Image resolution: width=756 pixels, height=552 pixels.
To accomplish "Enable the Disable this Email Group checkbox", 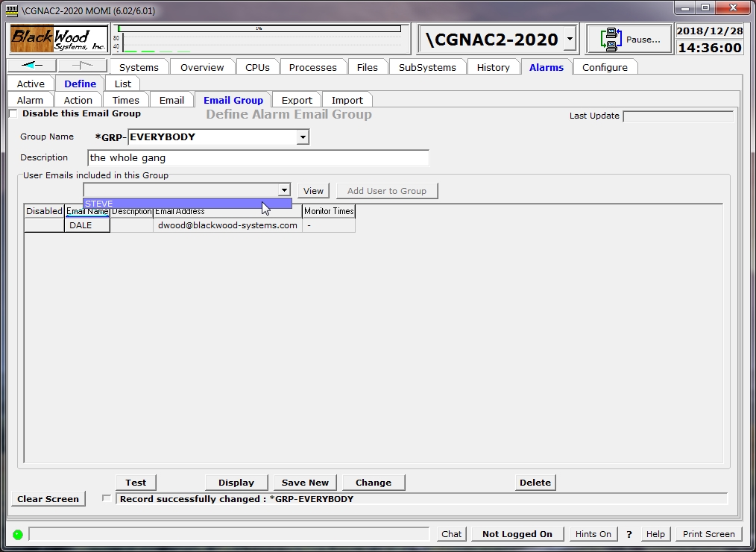I will 13,114.
